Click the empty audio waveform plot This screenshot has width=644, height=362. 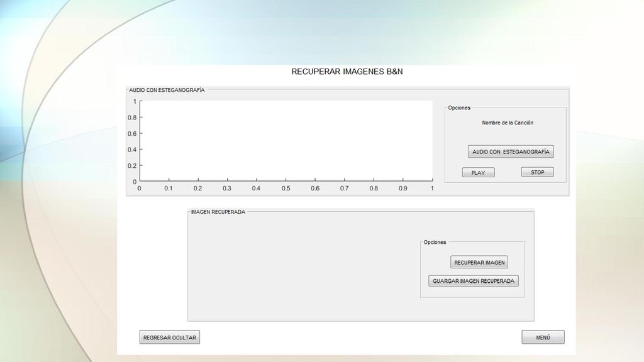(x=286, y=141)
